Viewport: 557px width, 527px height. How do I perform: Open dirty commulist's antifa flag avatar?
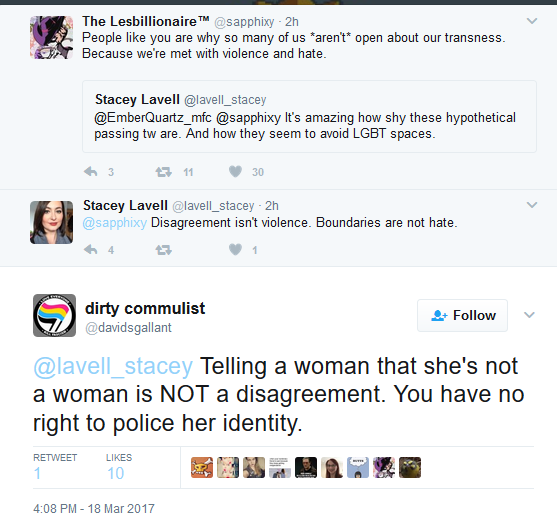point(54,315)
